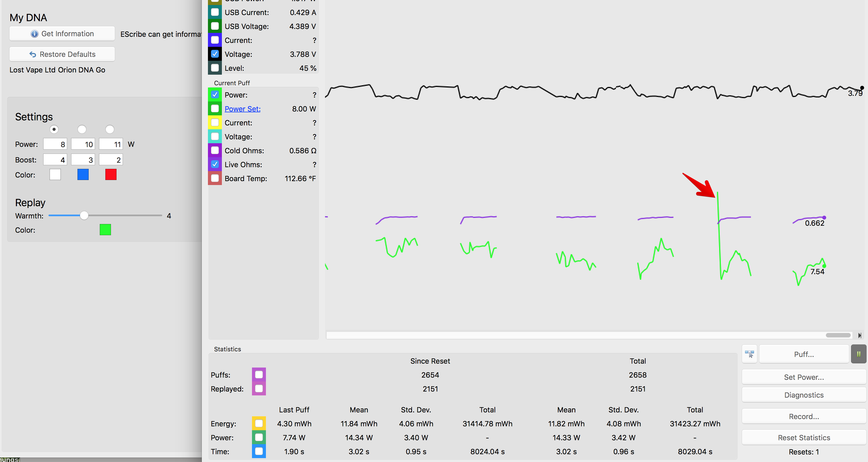This screenshot has width=868, height=462.
Task: Click the Replay Warmth slider handle
Action: [84, 215]
